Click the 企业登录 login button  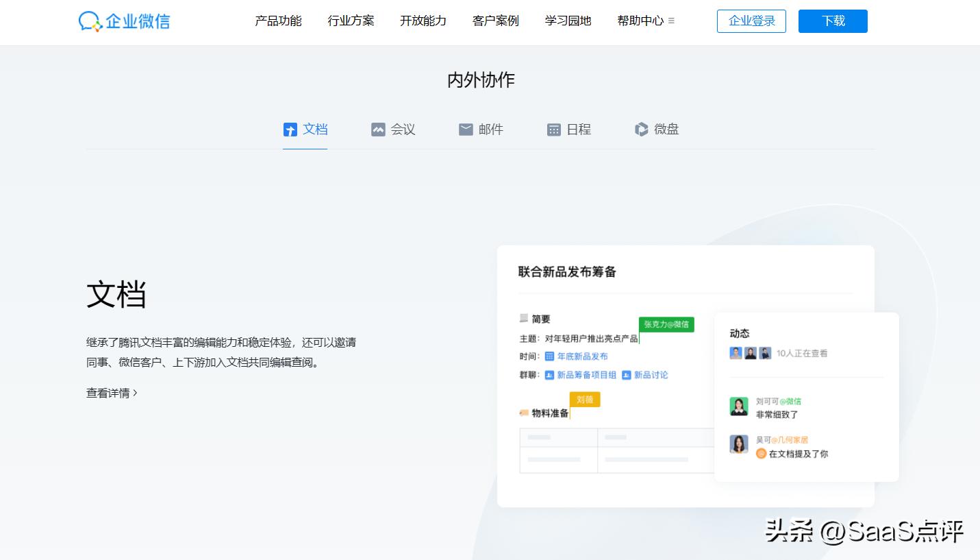(751, 21)
